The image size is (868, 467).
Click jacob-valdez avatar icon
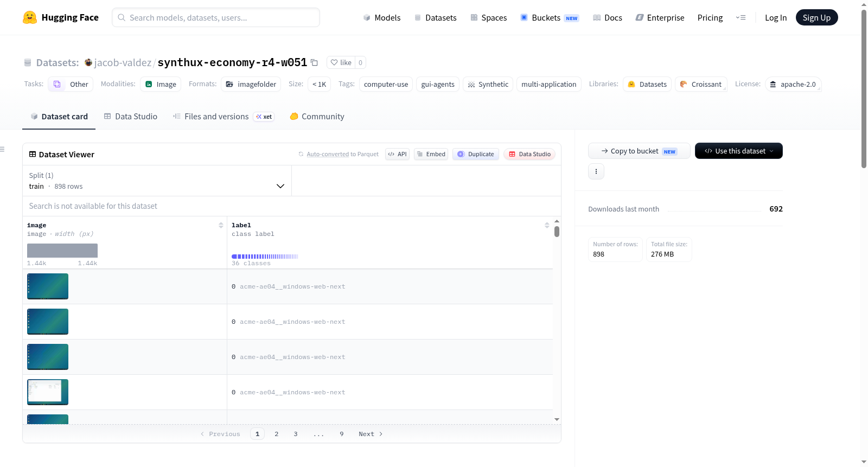[x=88, y=62]
